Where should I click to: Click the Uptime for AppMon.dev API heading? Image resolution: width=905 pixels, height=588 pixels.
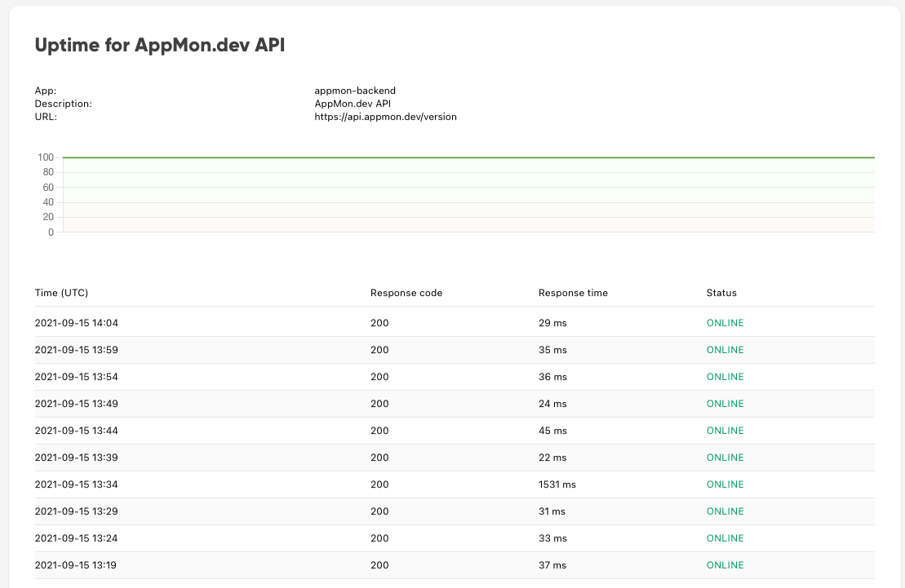(160, 45)
